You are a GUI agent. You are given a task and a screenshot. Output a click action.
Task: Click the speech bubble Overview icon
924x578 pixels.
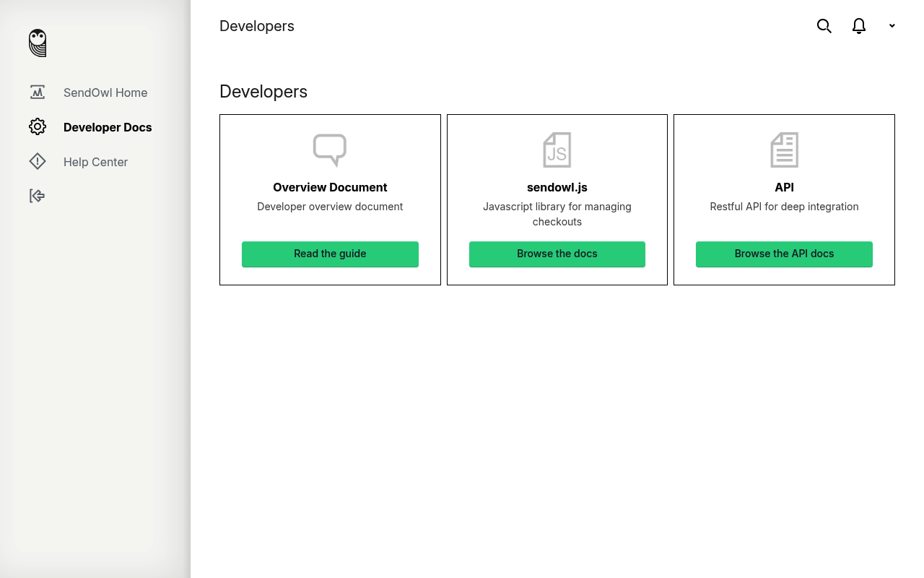pyautogui.click(x=330, y=150)
